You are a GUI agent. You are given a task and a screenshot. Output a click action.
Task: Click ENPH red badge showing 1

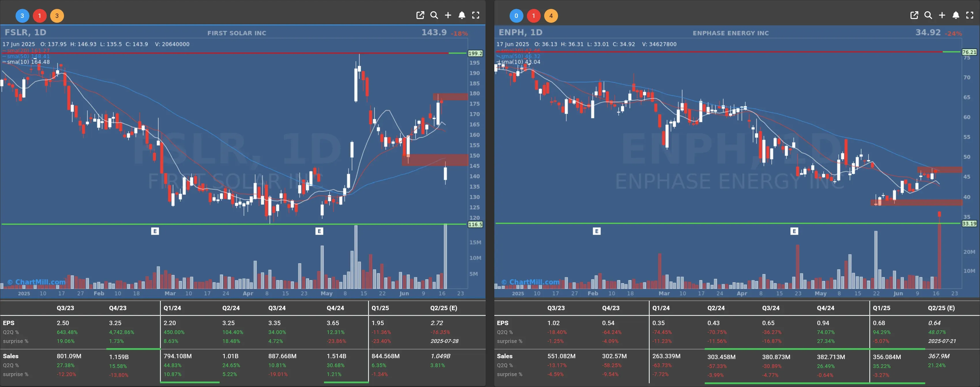tap(534, 16)
